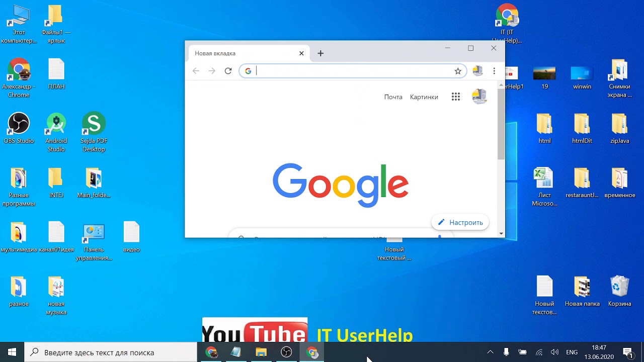Select the мультимедиа folder
This screenshot has height=362, width=644.
(19, 237)
